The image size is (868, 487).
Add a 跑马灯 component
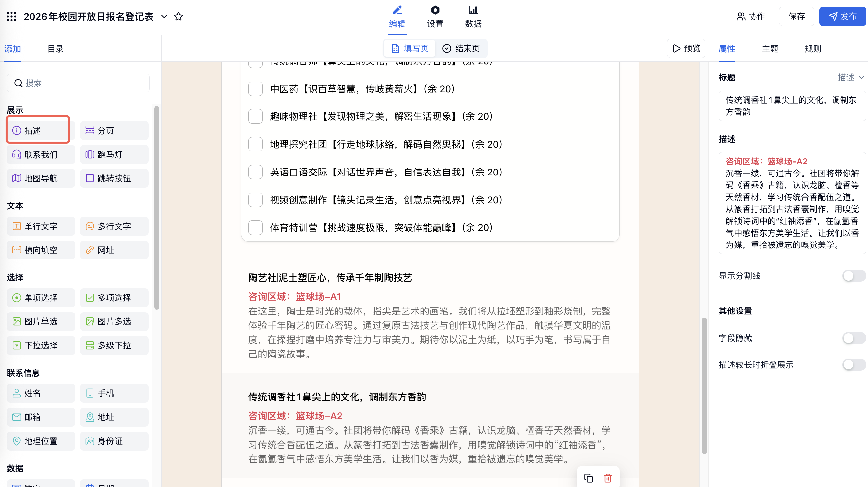(114, 155)
